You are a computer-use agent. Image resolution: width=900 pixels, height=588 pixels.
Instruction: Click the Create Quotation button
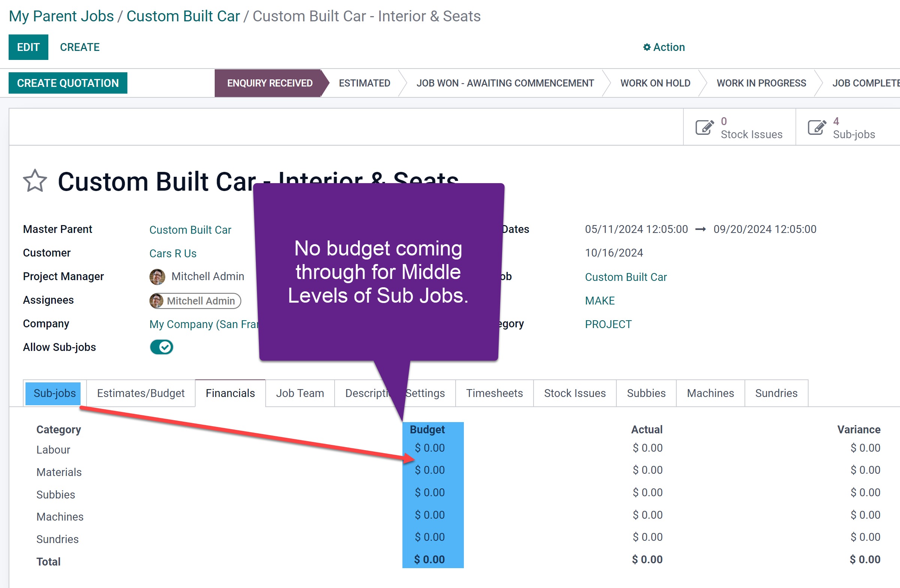(x=68, y=83)
